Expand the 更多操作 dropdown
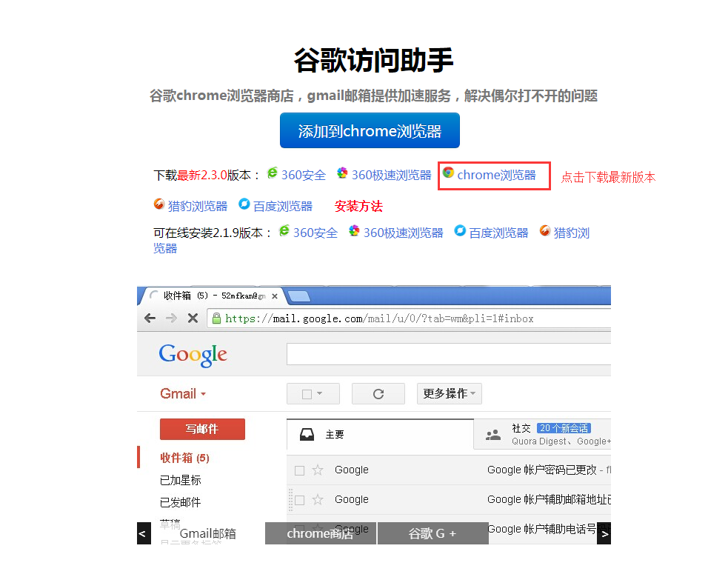 coord(449,393)
